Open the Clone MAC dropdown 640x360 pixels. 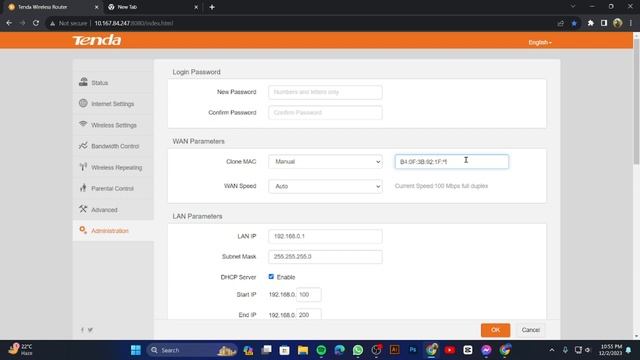pos(325,162)
